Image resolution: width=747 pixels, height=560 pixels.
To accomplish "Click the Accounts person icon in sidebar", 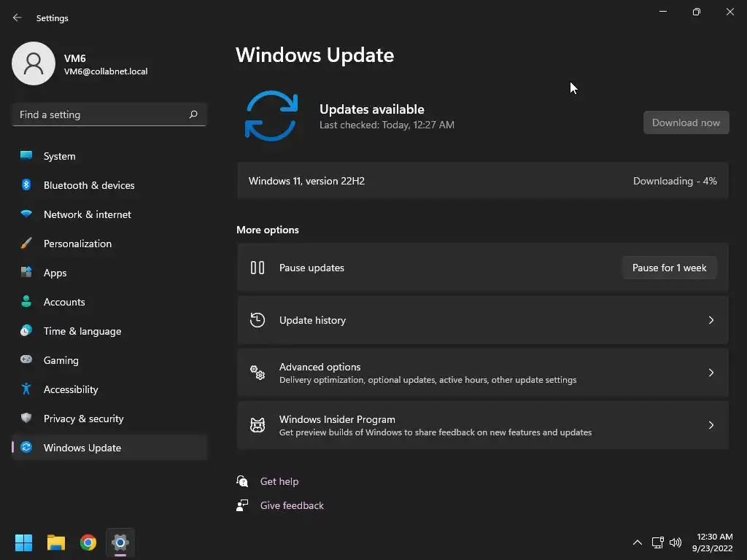I will 26,301.
